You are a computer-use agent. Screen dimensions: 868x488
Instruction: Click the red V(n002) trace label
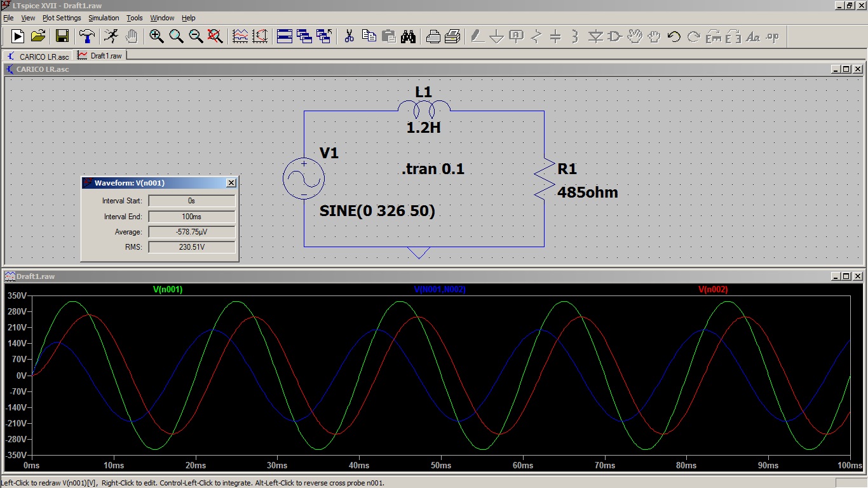713,290
